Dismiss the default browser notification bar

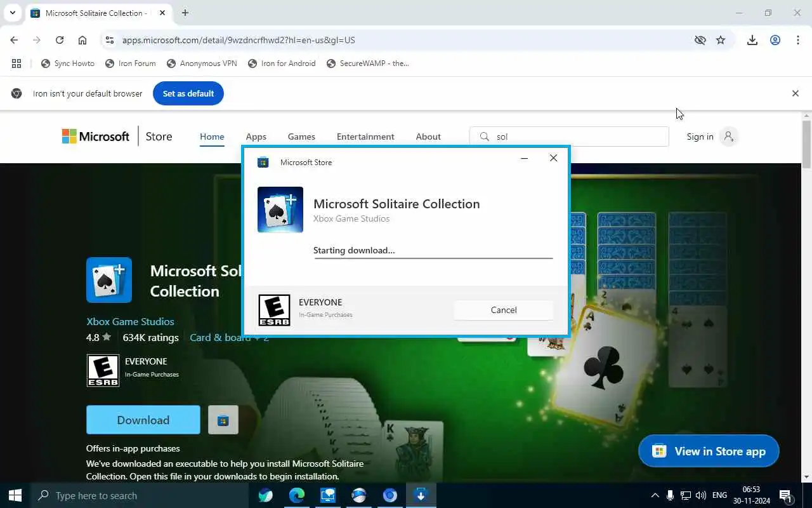pyautogui.click(x=796, y=93)
